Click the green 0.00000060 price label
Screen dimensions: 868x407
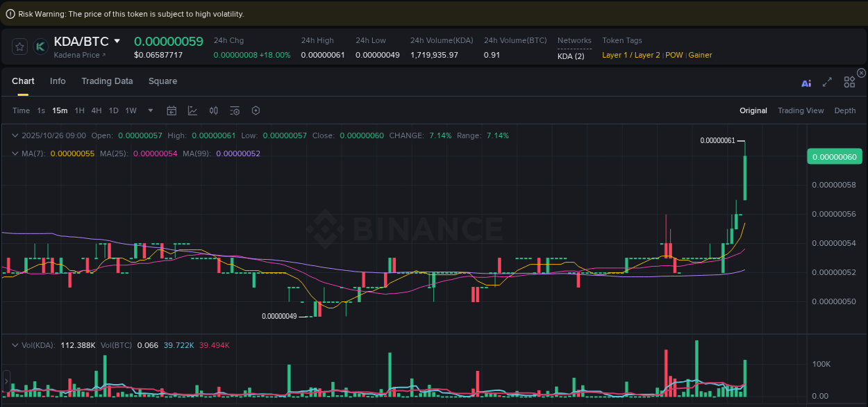[834, 157]
